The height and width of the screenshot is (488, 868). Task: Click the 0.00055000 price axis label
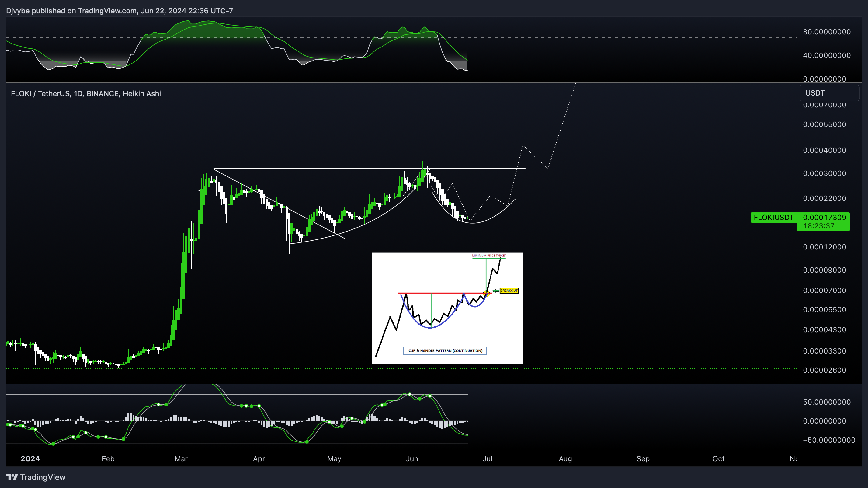tap(825, 124)
